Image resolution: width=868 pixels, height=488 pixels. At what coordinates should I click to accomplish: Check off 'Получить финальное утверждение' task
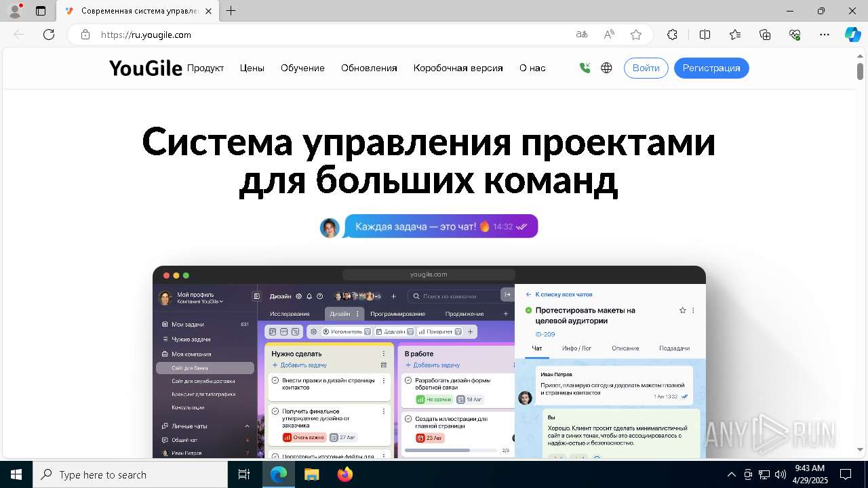(275, 411)
